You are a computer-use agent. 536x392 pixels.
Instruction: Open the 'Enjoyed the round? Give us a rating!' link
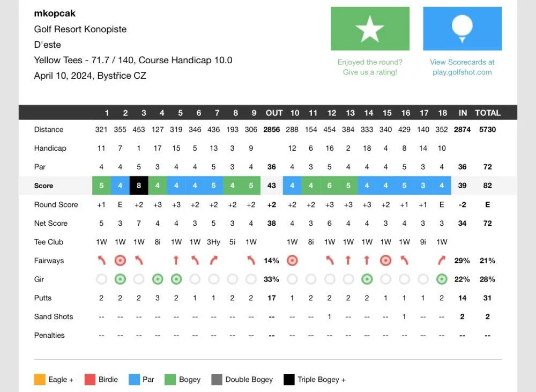370,67
